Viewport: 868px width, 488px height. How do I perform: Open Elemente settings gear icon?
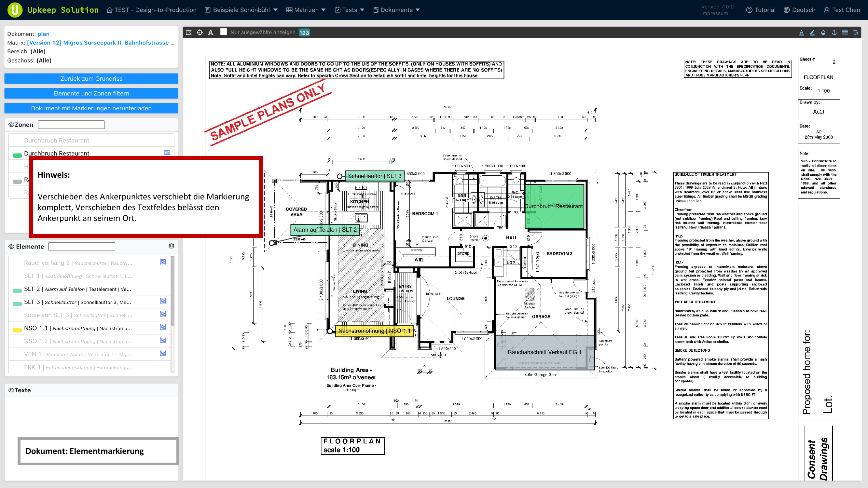coord(171,246)
